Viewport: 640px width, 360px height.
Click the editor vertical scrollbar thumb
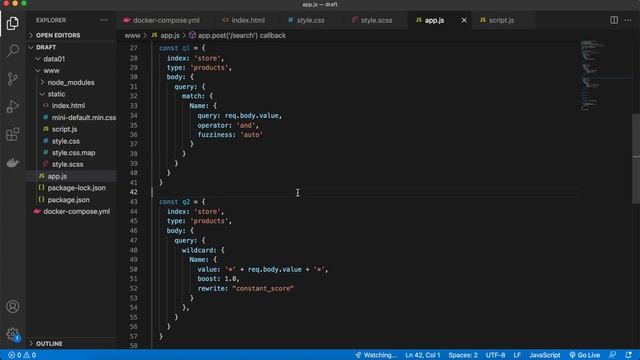coord(636,158)
